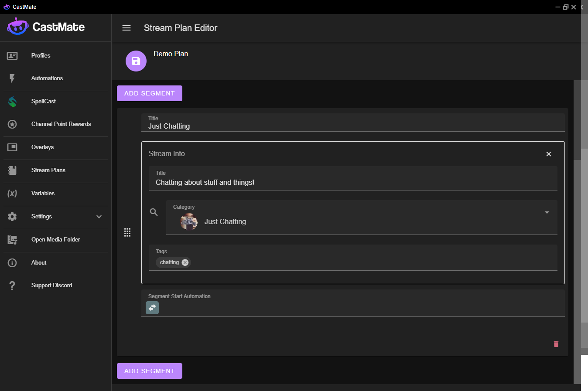The width and height of the screenshot is (588, 391).
Task: Click the Profiles card icon
Action: click(x=12, y=55)
